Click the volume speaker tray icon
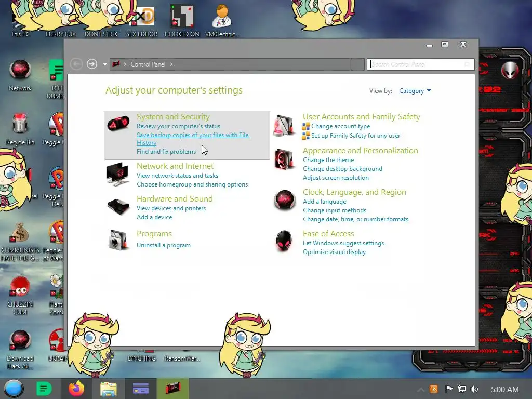This screenshot has height=399, width=532. click(474, 389)
